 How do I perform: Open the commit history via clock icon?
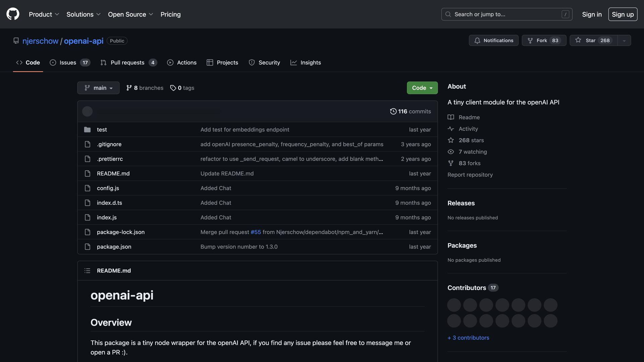point(393,111)
